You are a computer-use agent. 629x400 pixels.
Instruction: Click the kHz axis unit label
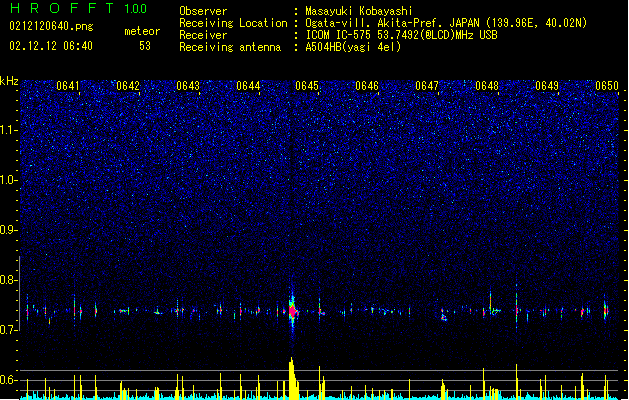9,81
